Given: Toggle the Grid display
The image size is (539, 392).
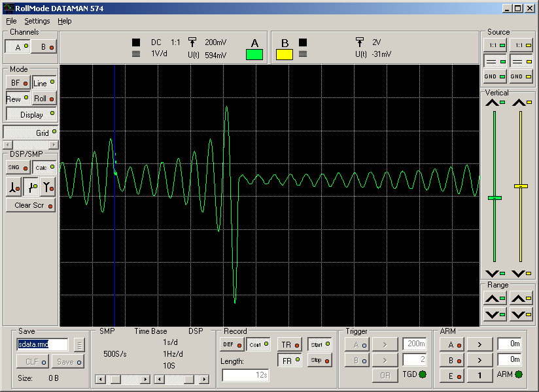Looking at the screenshot, I should click(x=31, y=133).
